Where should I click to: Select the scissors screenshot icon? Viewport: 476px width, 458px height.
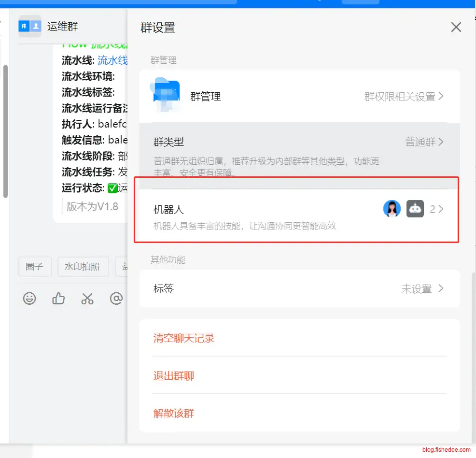(x=87, y=299)
